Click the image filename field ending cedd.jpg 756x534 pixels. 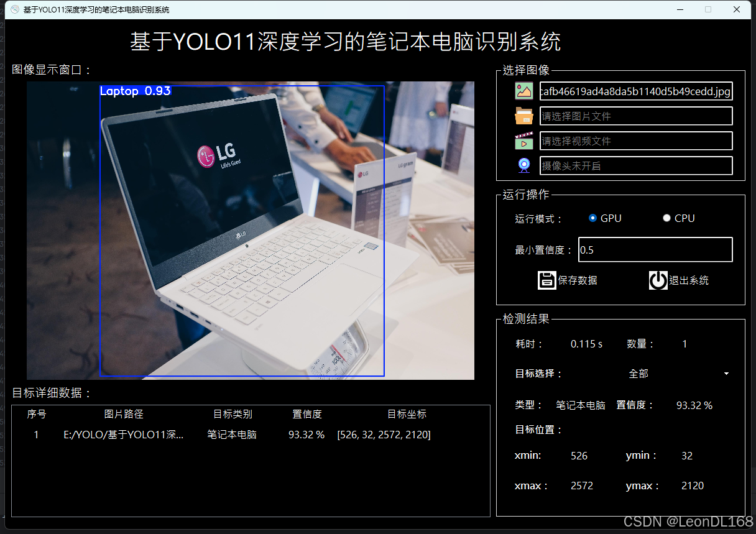[636, 91]
